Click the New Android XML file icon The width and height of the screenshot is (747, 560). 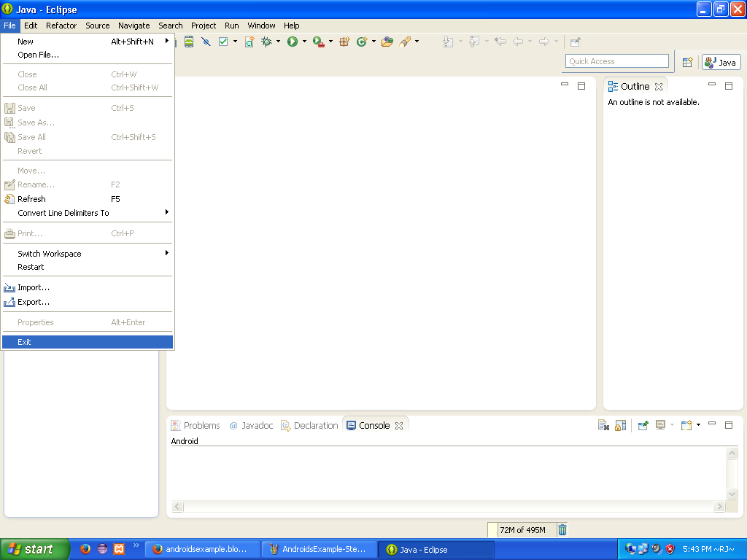tap(249, 42)
